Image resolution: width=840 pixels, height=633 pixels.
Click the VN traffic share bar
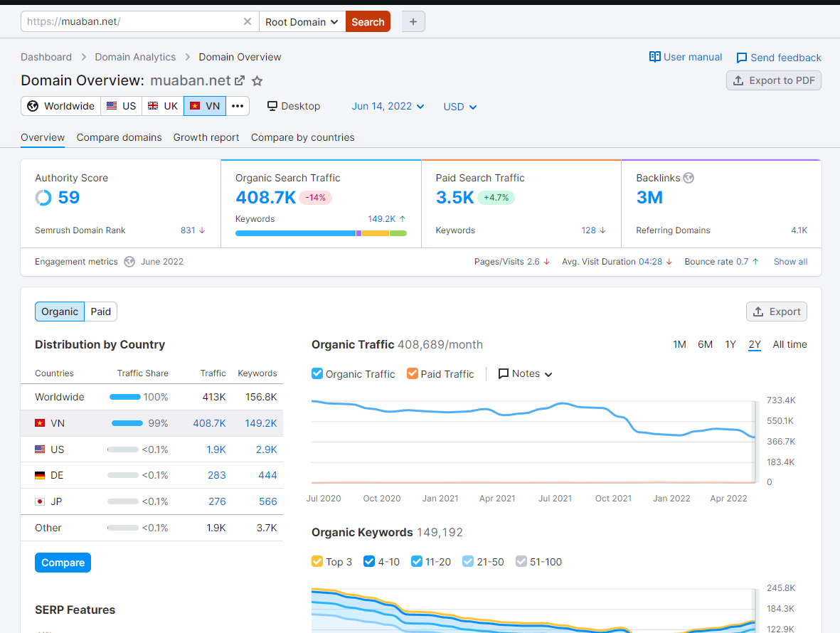tap(127, 423)
